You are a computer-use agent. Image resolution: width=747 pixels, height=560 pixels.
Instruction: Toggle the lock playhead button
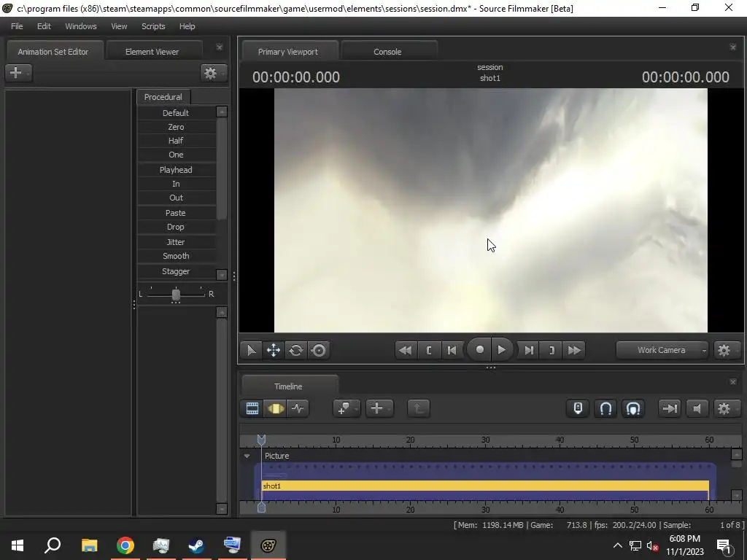pyautogui.click(x=578, y=408)
